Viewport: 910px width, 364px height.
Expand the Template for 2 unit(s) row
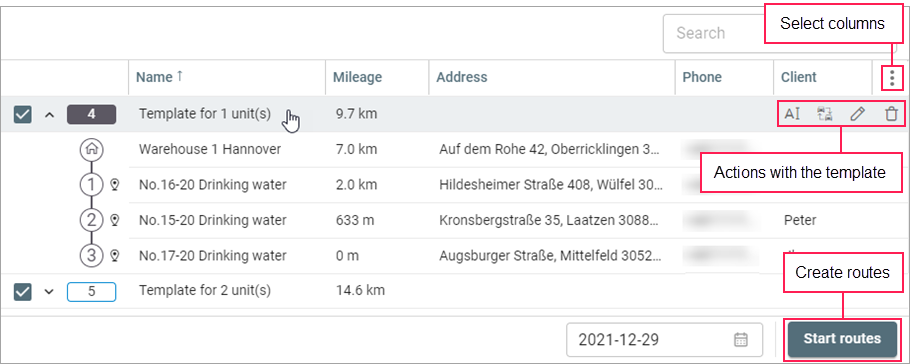[49, 291]
